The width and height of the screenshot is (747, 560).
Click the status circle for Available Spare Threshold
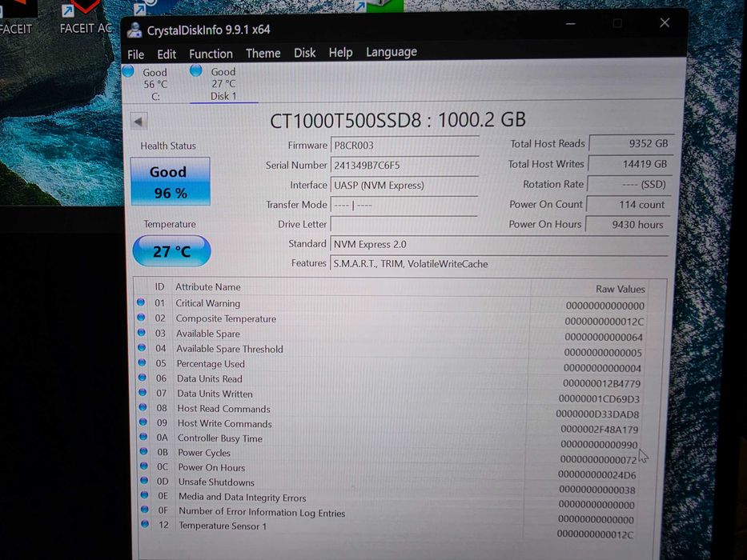[x=142, y=348]
